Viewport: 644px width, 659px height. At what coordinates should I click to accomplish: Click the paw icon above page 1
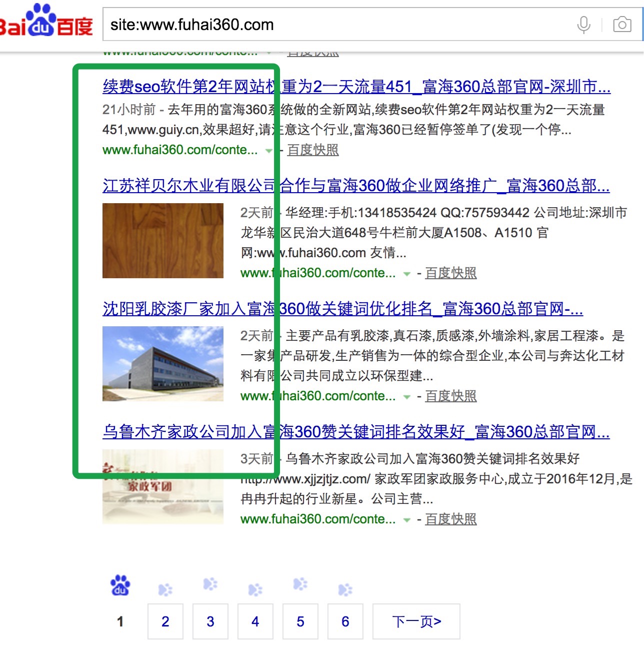click(x=120, y=585)
